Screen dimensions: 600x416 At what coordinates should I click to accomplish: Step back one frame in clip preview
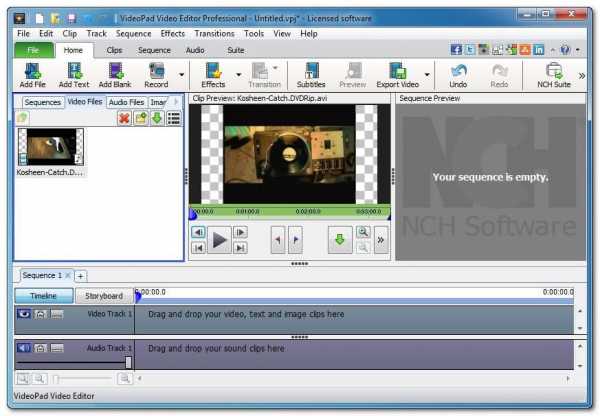click(198, 232)
